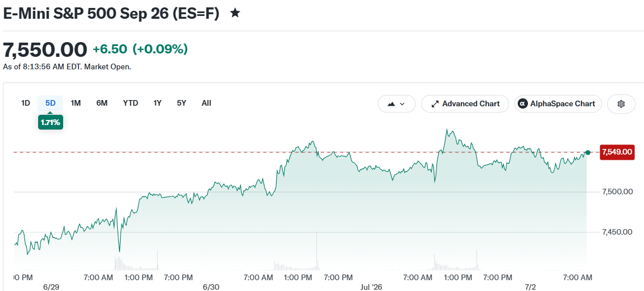Click the E-Mini S&P 500 title
The height and width of the screenshot is (291, 644).
tap(111, 14)
